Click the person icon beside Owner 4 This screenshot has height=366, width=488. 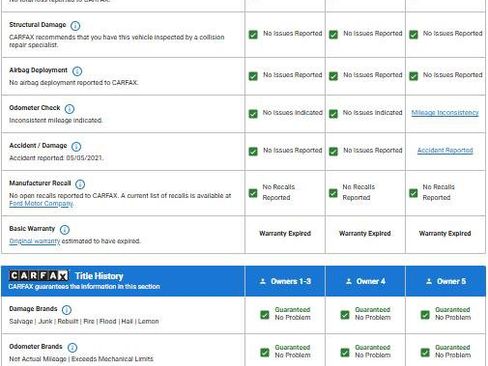(x=349, y=281)
